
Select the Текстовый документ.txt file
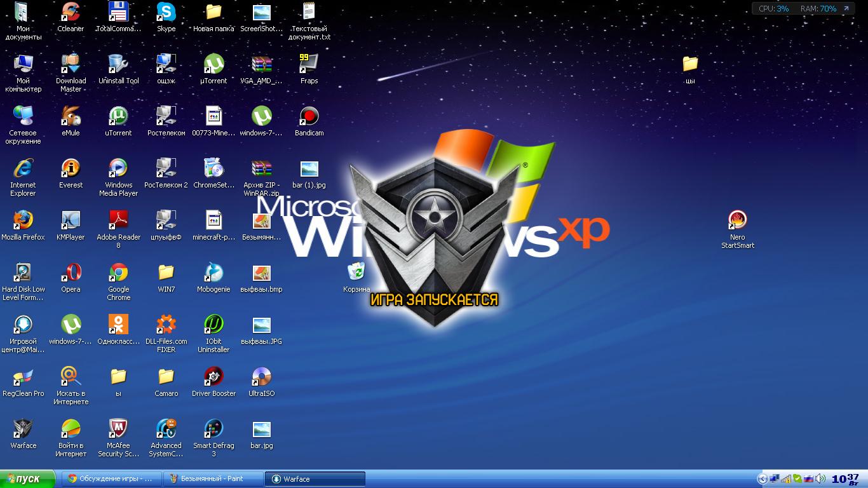309,21
